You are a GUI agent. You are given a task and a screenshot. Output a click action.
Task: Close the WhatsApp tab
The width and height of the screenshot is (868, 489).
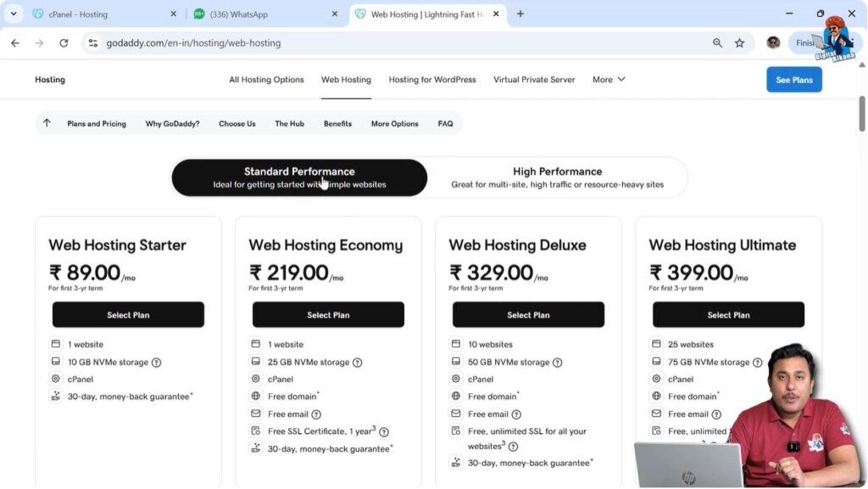coord(334,14)
